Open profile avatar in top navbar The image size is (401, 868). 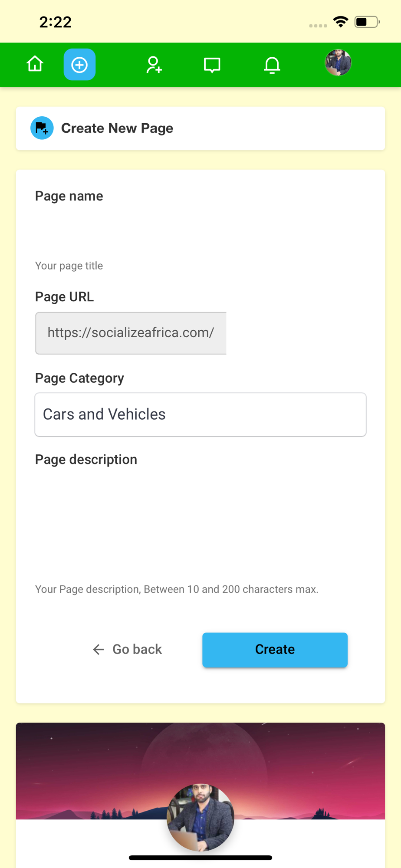pos(338,63)
